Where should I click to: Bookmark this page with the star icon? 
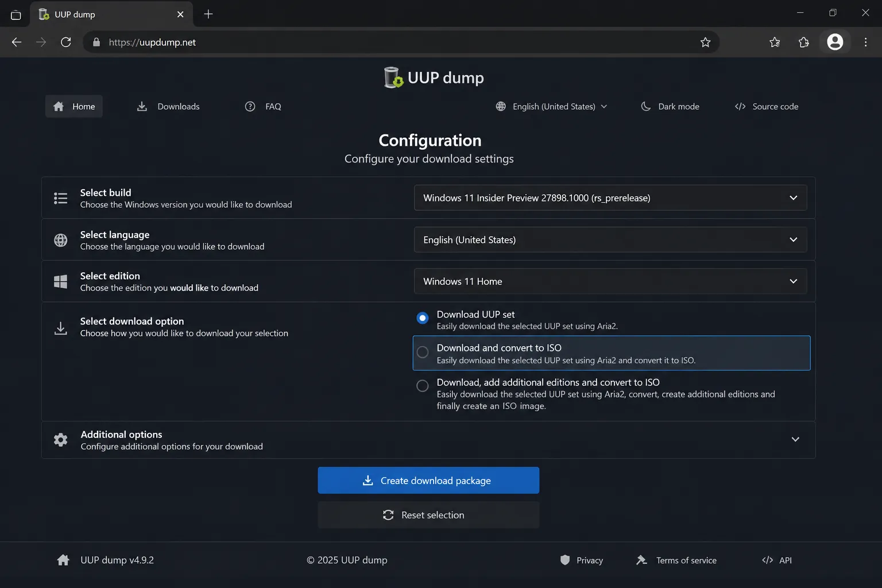pyautogui.click(x=705, y=42)
